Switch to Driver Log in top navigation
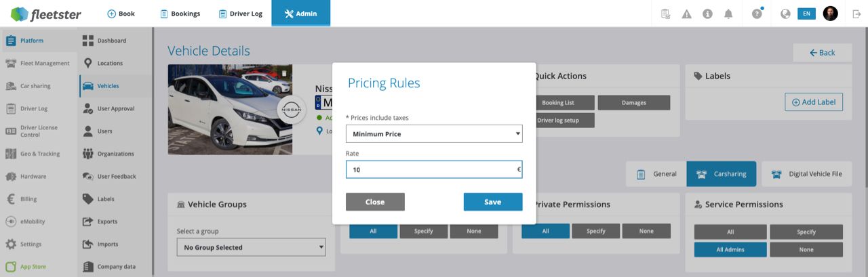 click(241, 14)
